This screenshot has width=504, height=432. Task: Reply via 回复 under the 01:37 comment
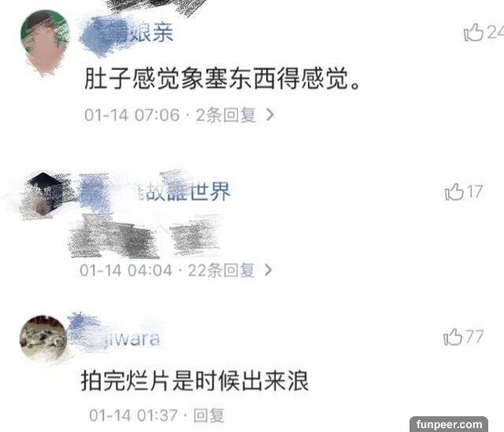(x=208, y=415)
